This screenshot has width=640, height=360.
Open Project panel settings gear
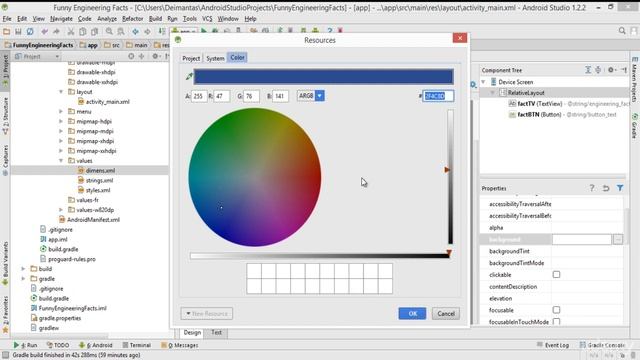pos(155,56)
